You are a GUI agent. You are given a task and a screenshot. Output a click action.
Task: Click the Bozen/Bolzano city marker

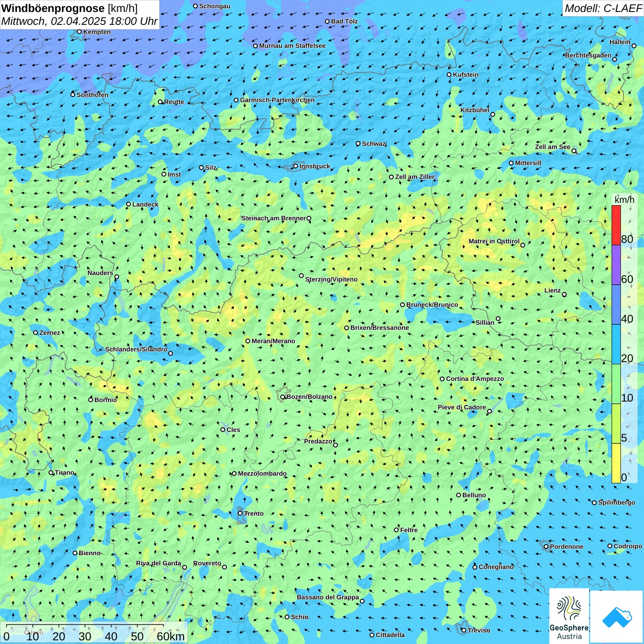pyautogui.click(x=282, y=397)
